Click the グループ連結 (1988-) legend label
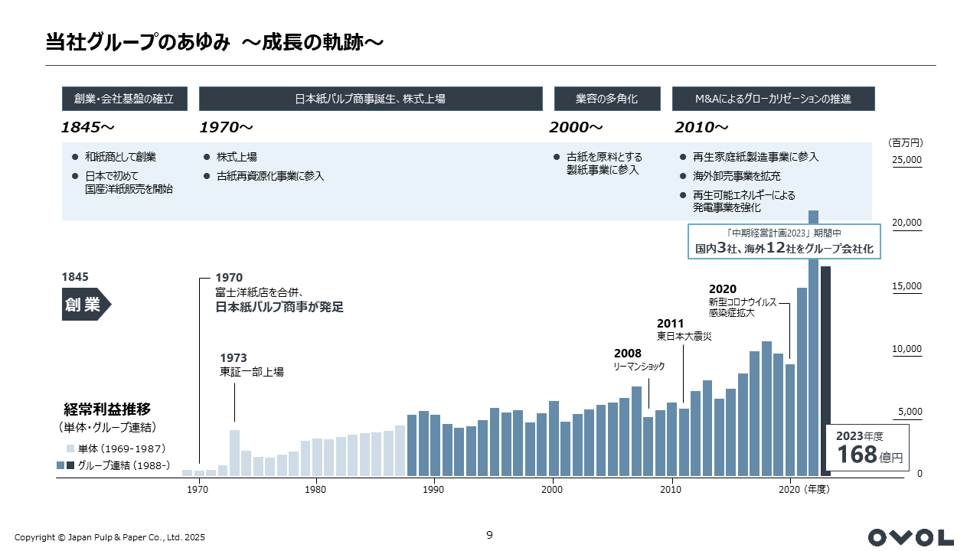980x551 pixels. (123, 465)
